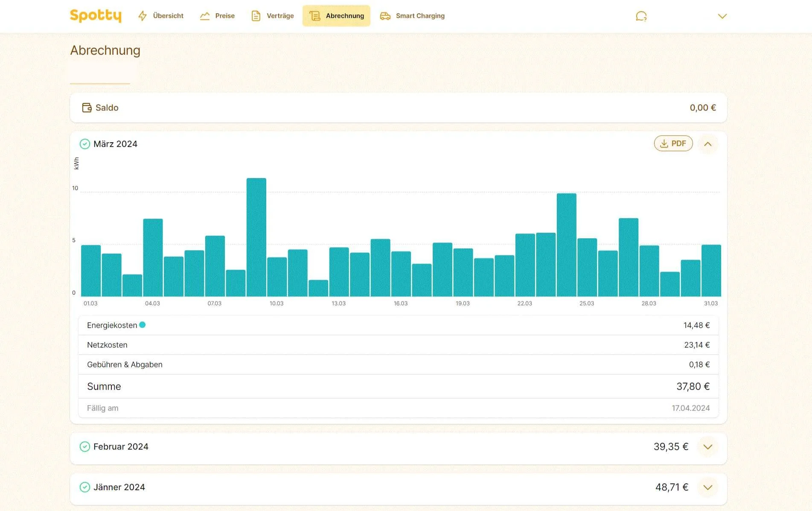Open the account dropdown chevron

pos(722,16)
